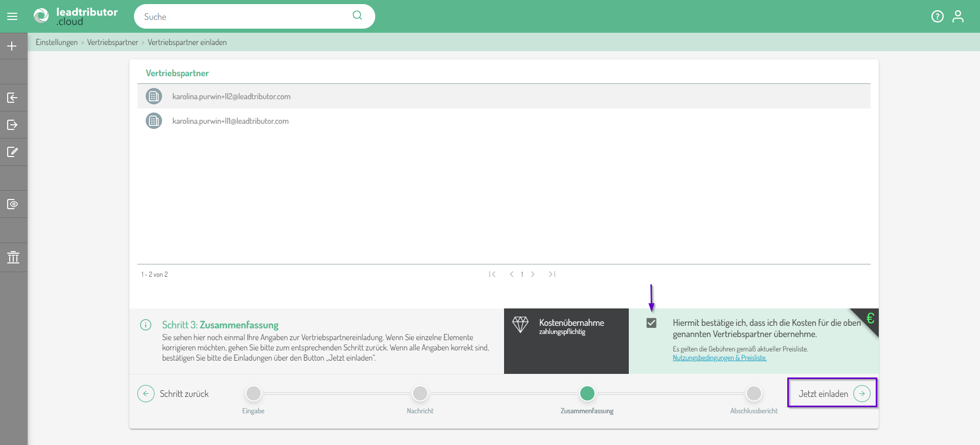Open the help question mark icon
This screenshot has height=445, width=980.
(x=937, y=16)
